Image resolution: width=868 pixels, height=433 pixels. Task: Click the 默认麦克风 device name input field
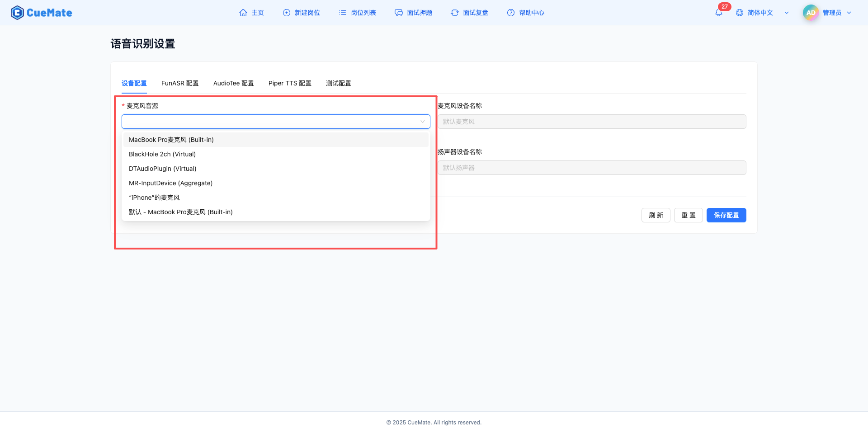[x=591, y=121]
